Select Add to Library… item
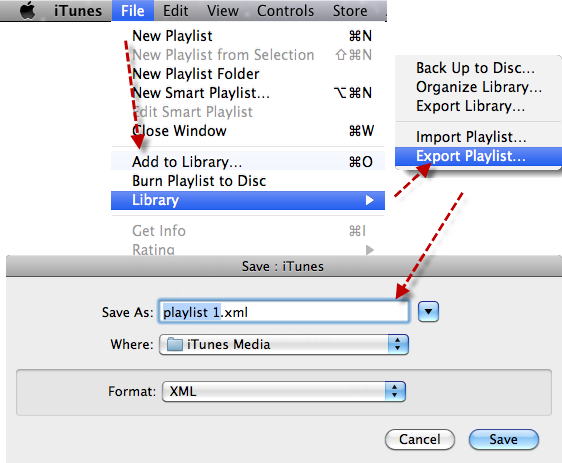This screenshot has width=562, height=463. click(248, 162)
